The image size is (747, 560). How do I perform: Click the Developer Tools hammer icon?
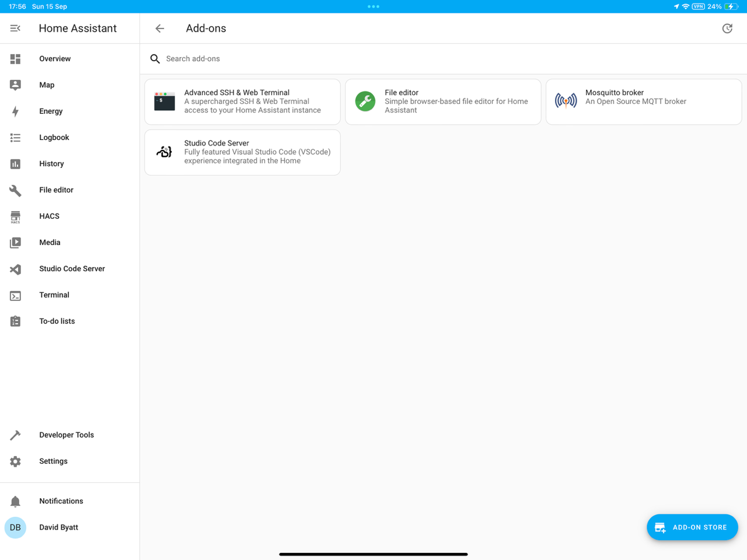pyautogui.click(x=15, y=435)
